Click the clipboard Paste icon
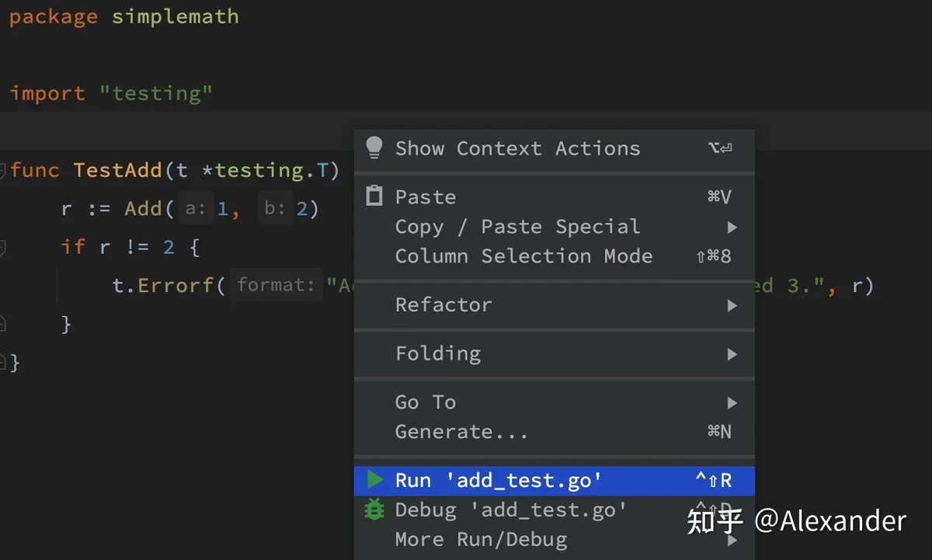 pos(374,196)
